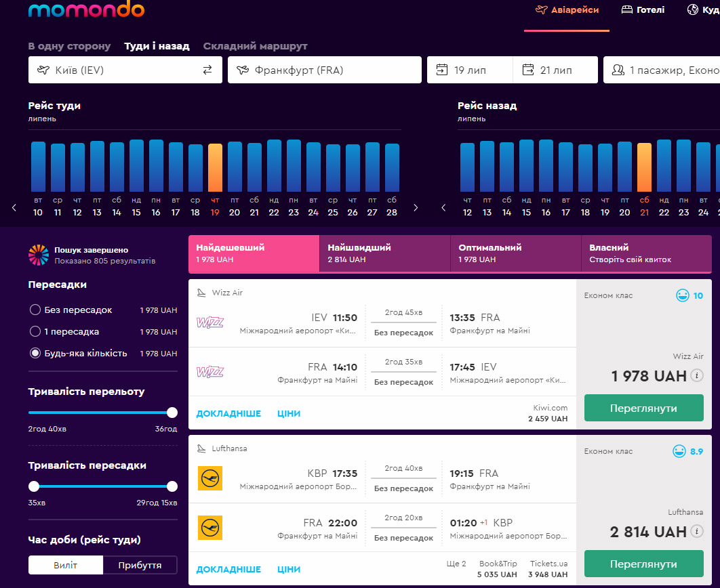This screenshot has width=720, height=588.
Task: Open the 'Готелі' navigation tab
Action: (643, 9)
